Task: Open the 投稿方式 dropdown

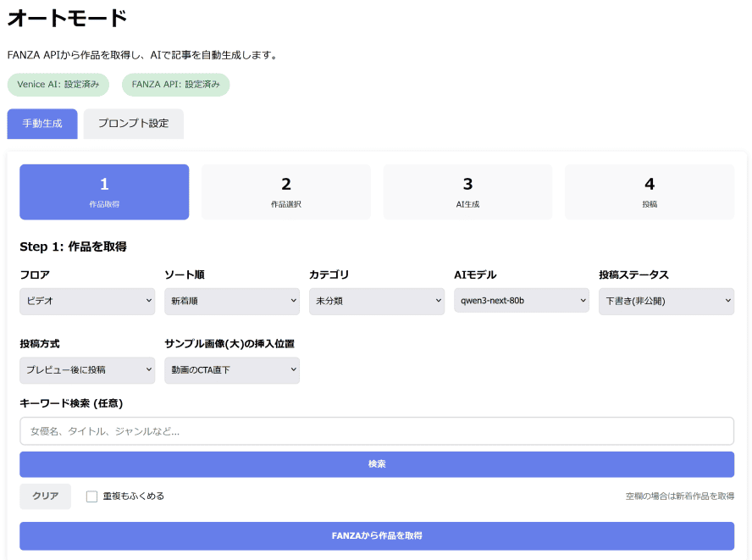Action: click(86, 370)
